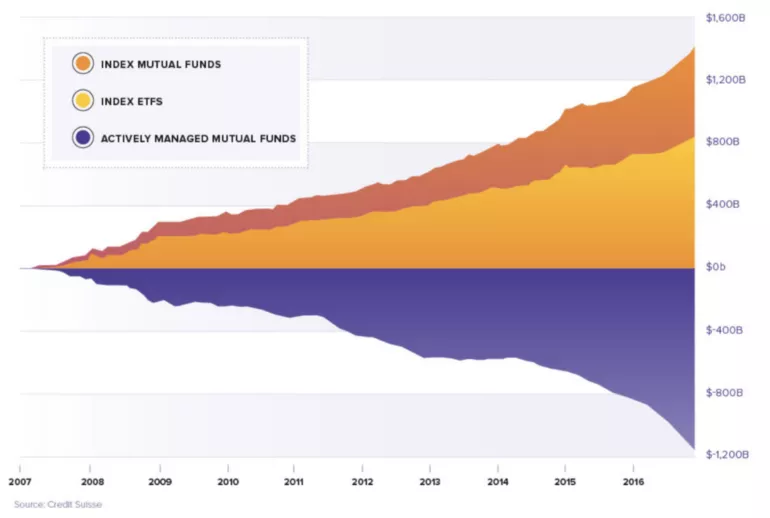Click the $400B y-axis label
This screenshot has height=518, width=770.
point(722,204)
